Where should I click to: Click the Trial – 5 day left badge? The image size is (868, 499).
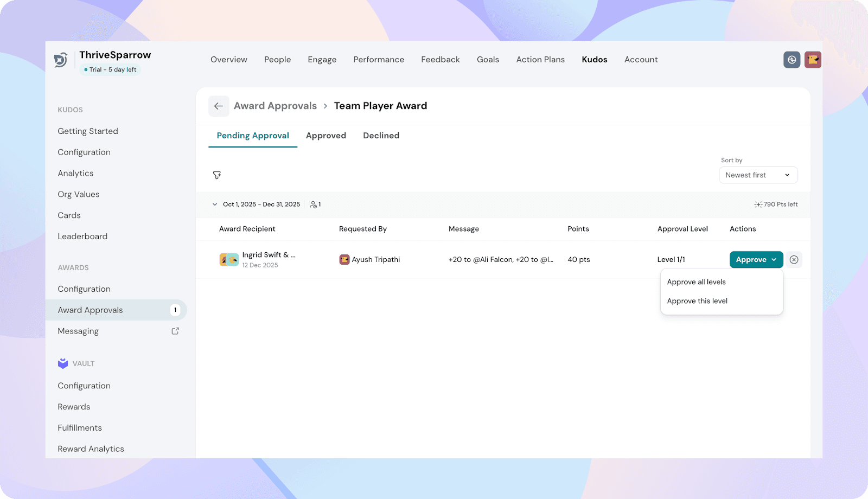click(110, 69)
